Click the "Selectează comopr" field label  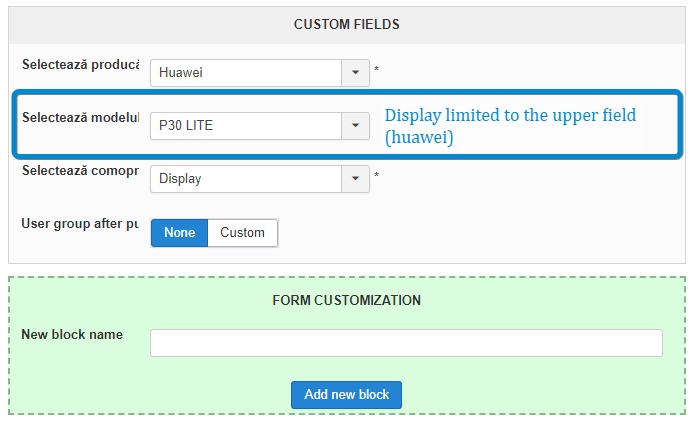[x=80, y=170]
